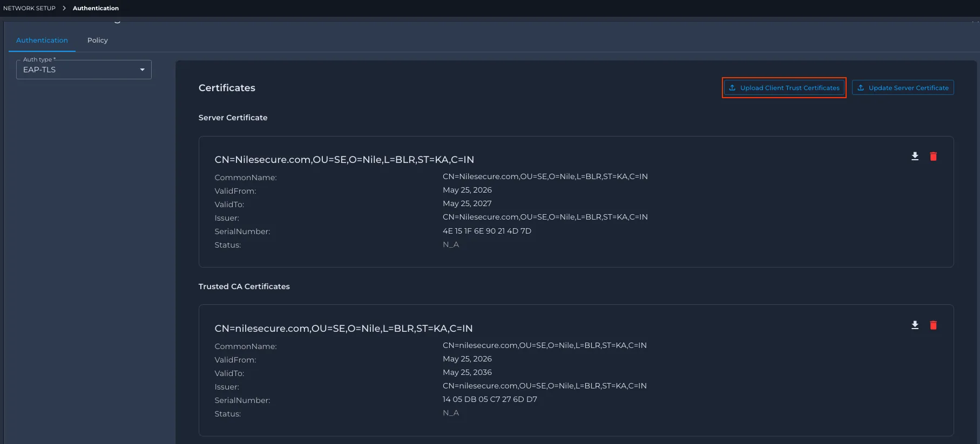Click server serial number 4E 15 1F 6E 90 21 4D 7D
The width and height of the screenshot is (980, 444).
point(487,231)
